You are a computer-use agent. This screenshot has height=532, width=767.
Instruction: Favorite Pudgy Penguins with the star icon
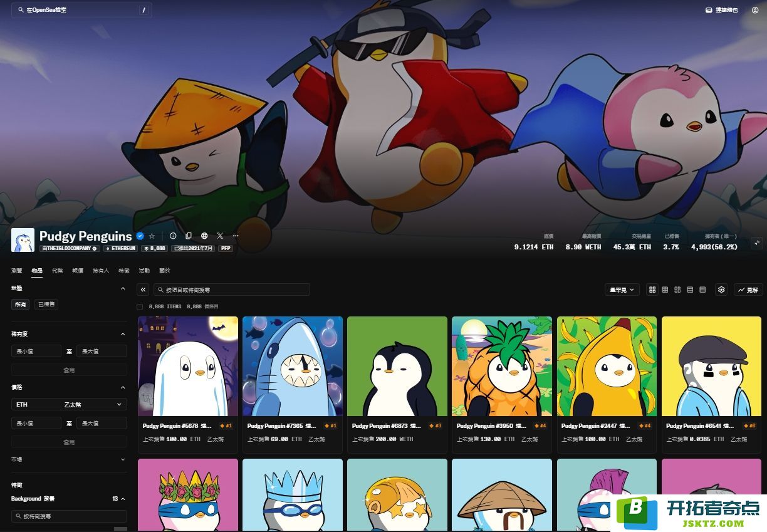(x=152, y=236)
